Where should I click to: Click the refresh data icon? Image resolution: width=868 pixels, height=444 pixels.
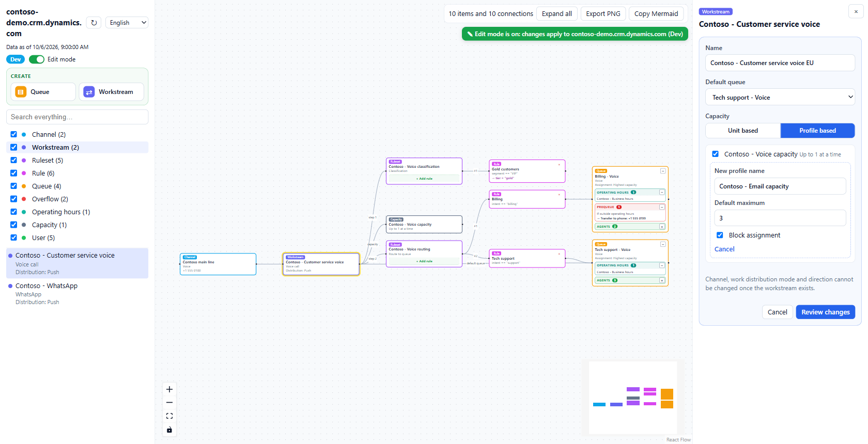point(94,23)
